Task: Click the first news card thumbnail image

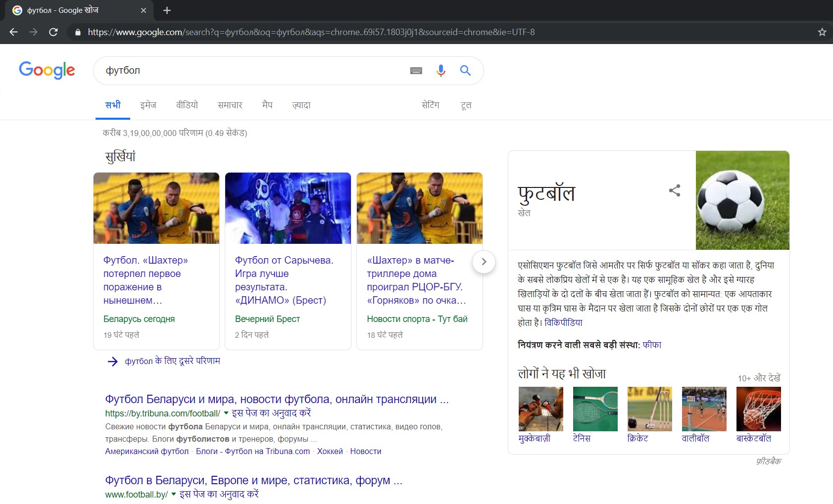Action: coord(156,208)
